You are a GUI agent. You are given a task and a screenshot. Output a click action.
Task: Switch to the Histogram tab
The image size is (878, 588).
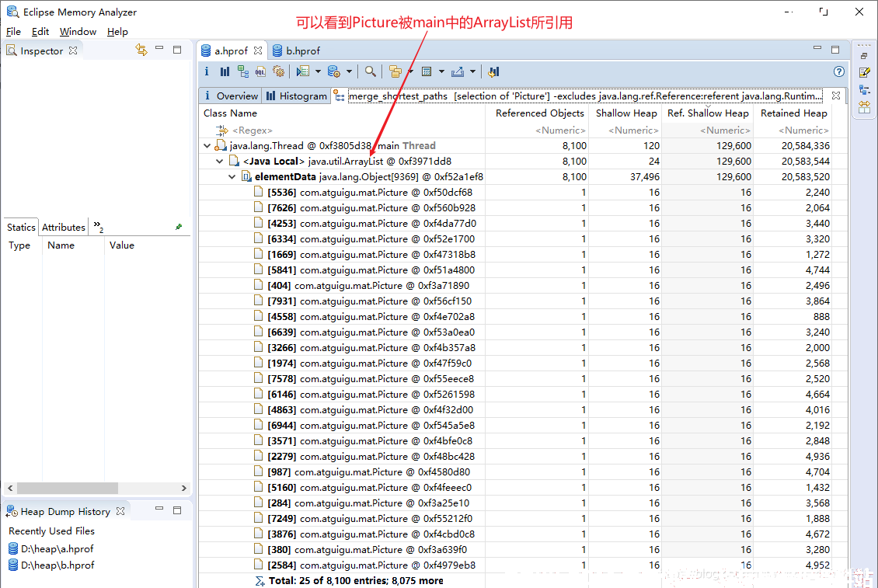[297, 96]
